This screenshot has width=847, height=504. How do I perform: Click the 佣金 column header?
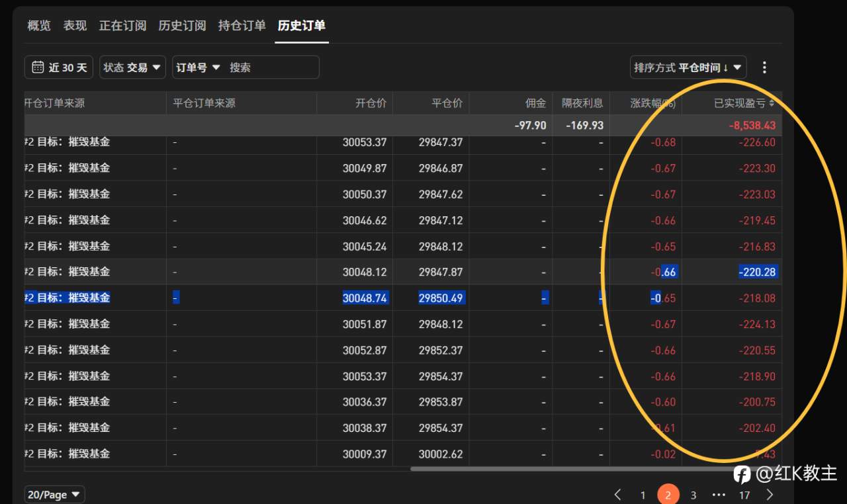coord(536,103)
